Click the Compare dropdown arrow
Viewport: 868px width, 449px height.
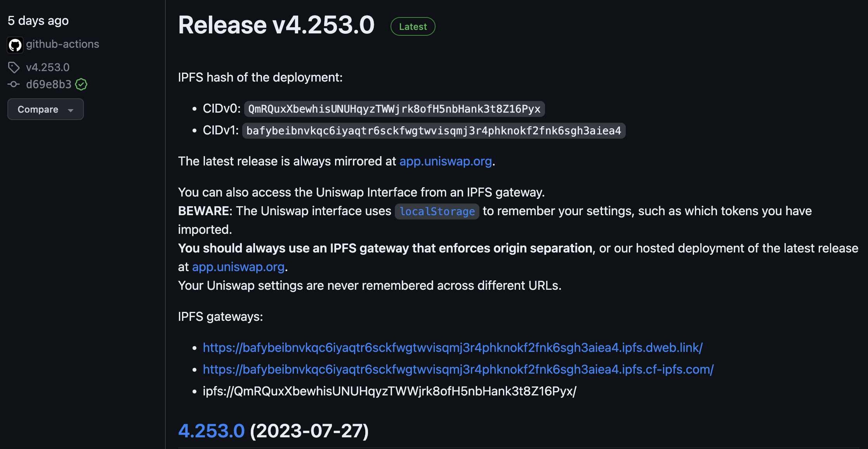click(71, 110)
